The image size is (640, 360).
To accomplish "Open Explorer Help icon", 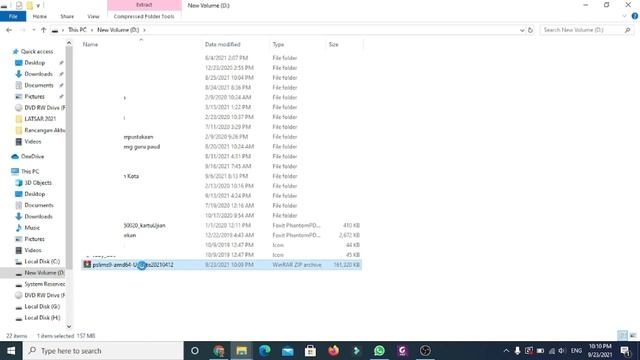I will pyautogui.click(x=635, y=16).
